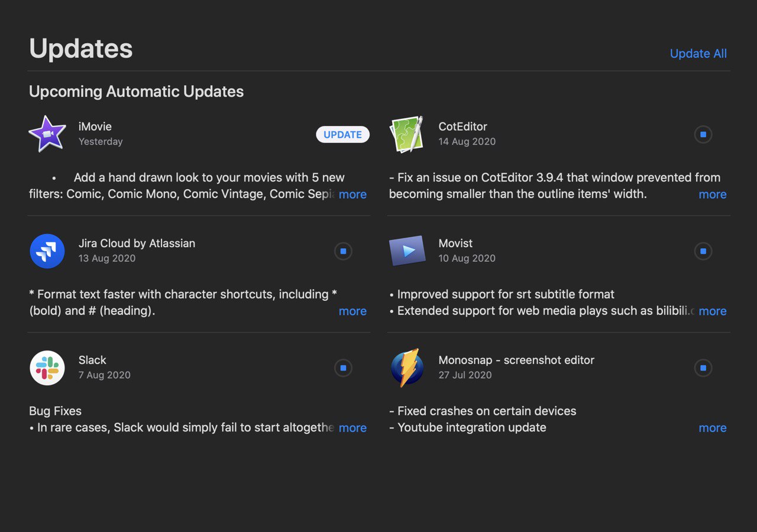Image resolution: width=757 pixels, height=532 pixels.
Task: Select the Movist player icon
Action: coord(407,251)
